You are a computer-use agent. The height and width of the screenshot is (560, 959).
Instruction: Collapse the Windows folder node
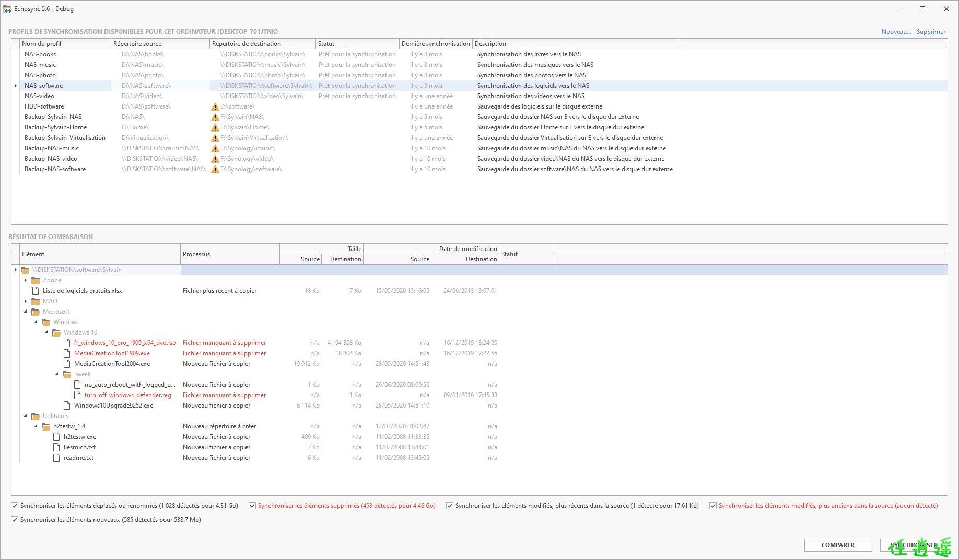click(36, 322)
